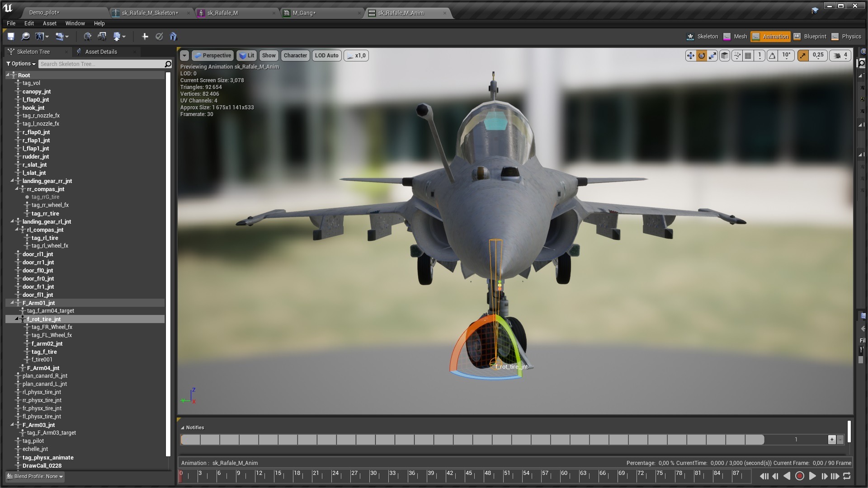Click the Unreal Engine logo icon
868x488 pixels.
coord(8,8)
